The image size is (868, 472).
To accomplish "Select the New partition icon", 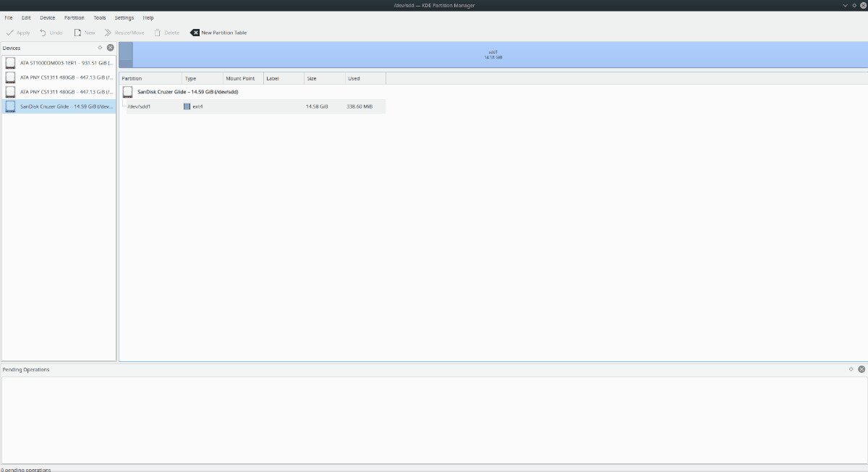I will tap(77, 32).
